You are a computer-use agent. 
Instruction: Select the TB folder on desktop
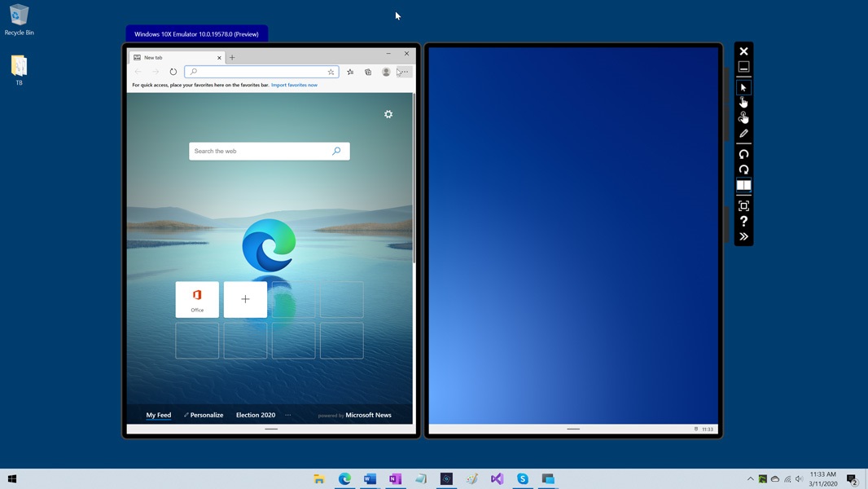[19, 70]
